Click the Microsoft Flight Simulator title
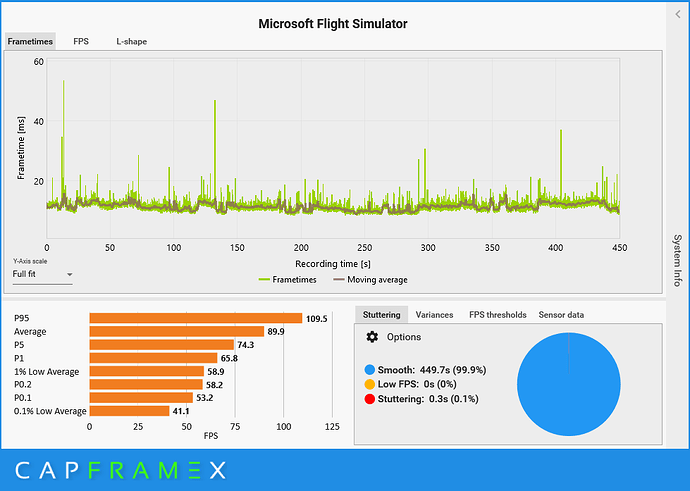690x491 pixels. 333,24
